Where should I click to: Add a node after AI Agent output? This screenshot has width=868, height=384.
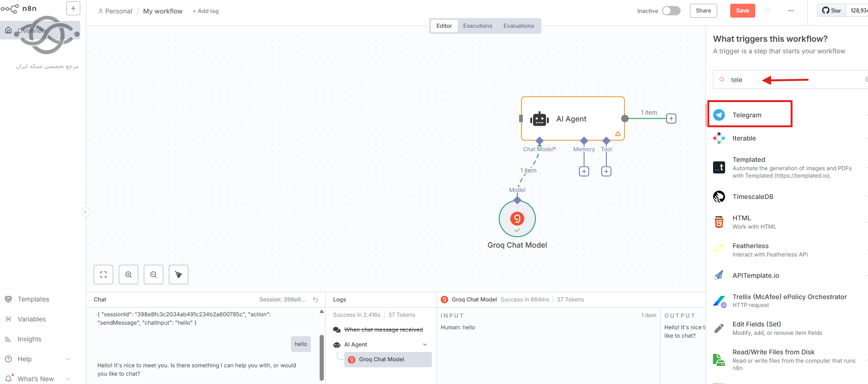(x=671, y=119)
